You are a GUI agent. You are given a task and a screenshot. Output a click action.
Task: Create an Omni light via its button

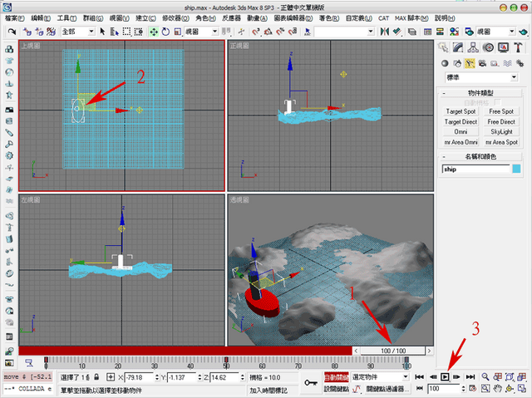[x=461, y=132]
